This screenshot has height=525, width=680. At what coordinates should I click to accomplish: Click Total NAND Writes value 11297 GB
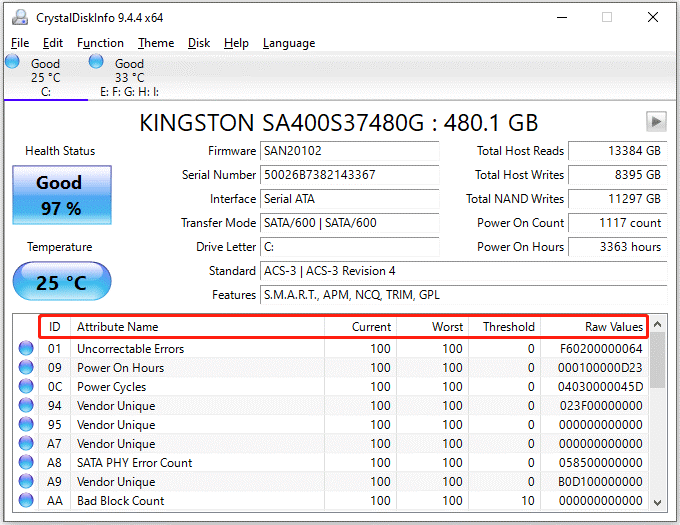coord(618,199)
